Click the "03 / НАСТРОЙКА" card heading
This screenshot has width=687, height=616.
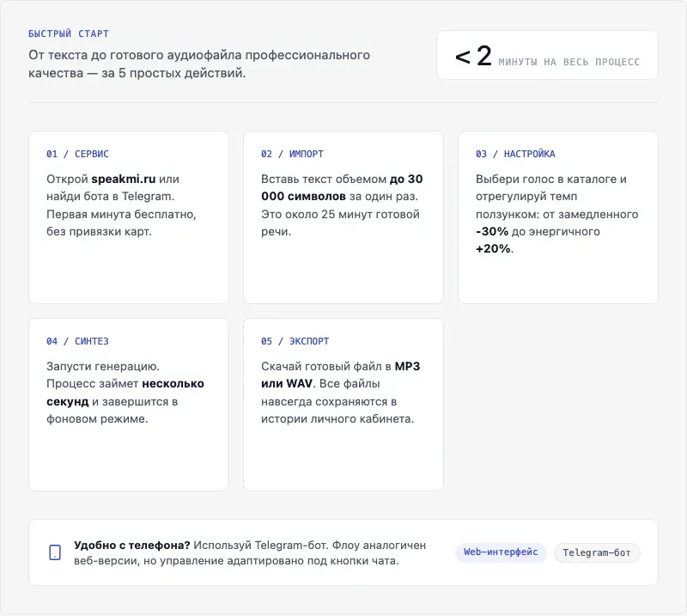tap(515, 154)
